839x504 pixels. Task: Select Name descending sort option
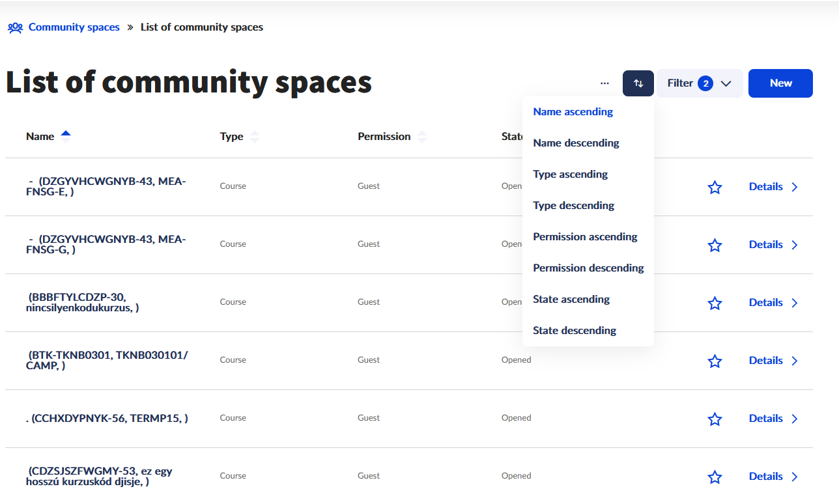click(x=576, y=143)
